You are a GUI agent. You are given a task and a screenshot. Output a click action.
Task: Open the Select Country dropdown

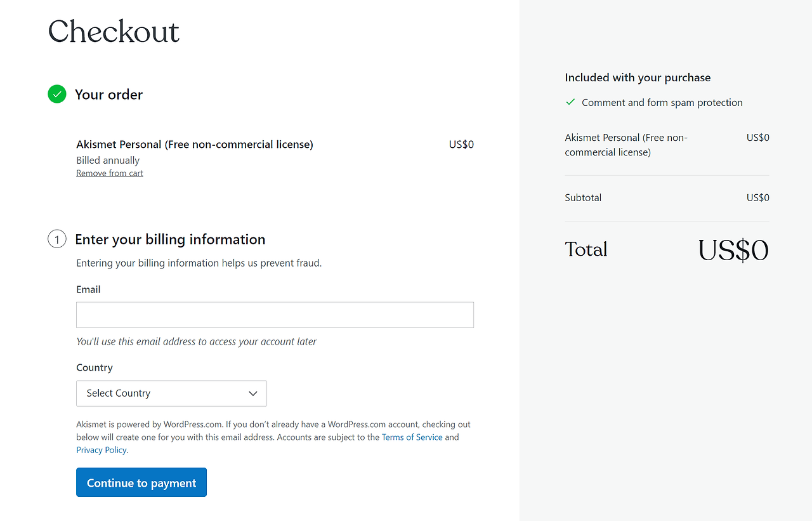(171, 393)
